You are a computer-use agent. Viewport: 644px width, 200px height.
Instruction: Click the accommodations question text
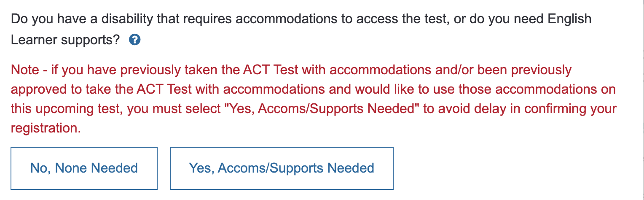click(x=301, y=30)
